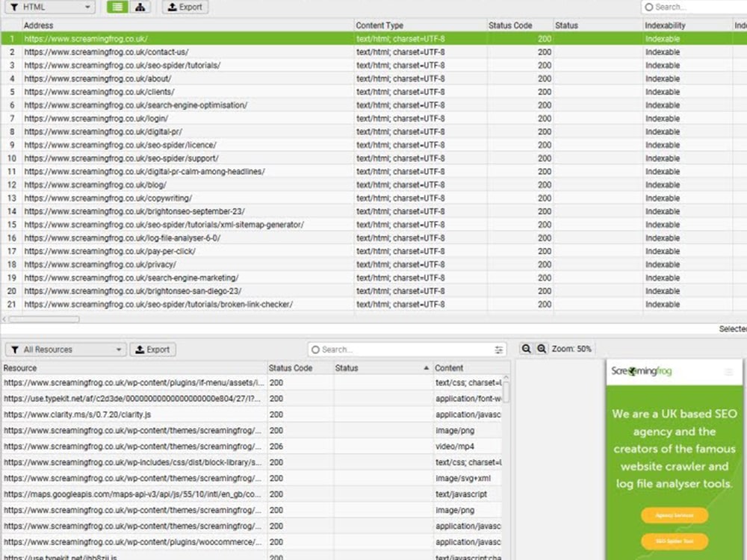Select the login/ URL row
This screenshot has width=747, height=560.
tap(373, 119)
